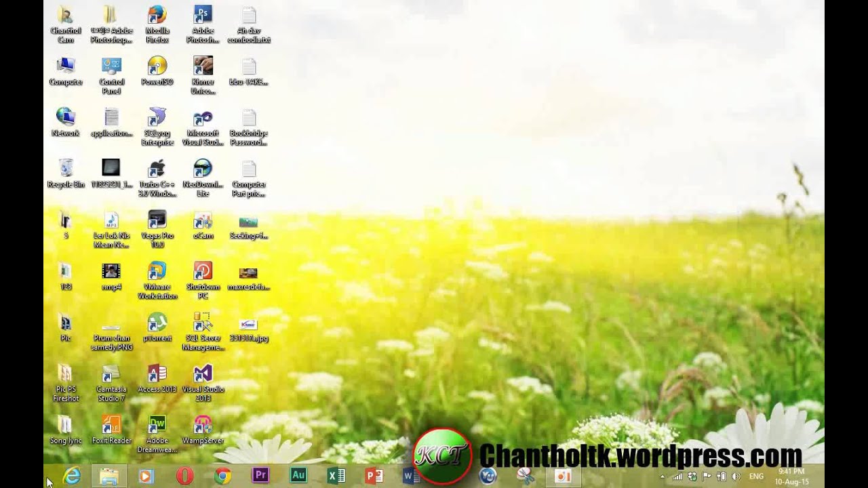Select the Ler Lok Nis MP3 file

[x=111, y=229]
